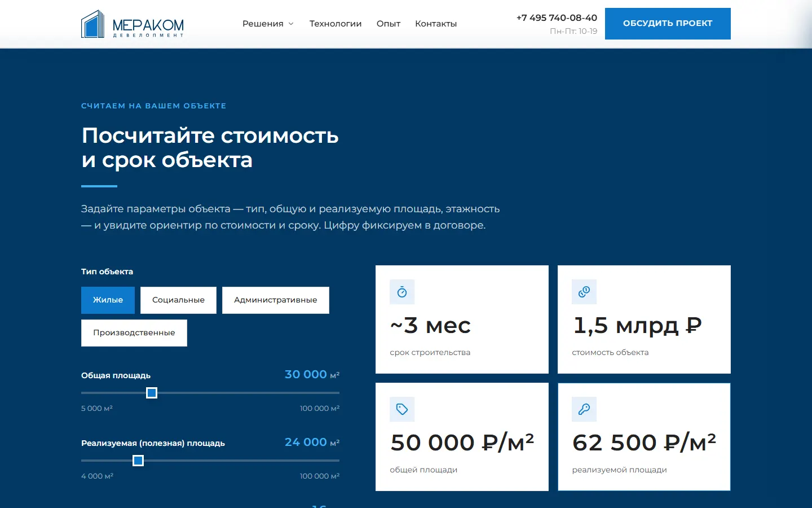Click the ~3 мес construction time value
This screenshot has width=812, height=508.
coord(430,326)
